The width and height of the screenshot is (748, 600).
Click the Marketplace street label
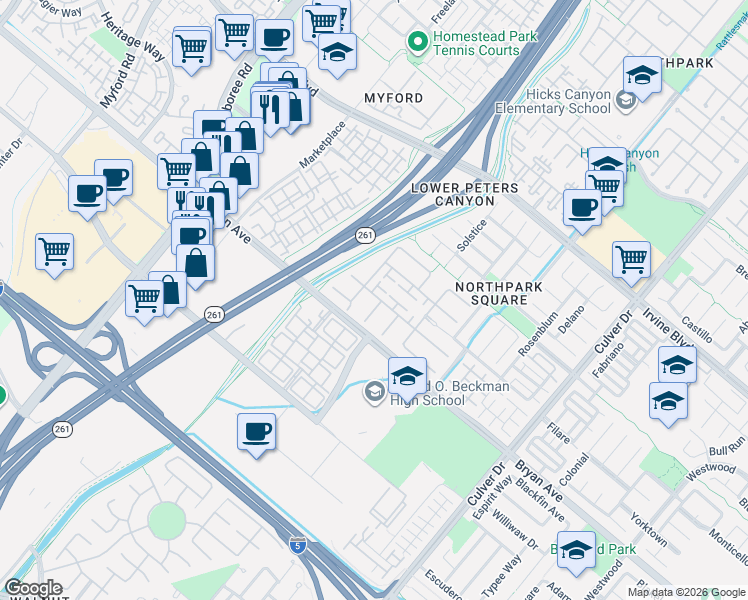pyautogui.click(x=322, y=145)
